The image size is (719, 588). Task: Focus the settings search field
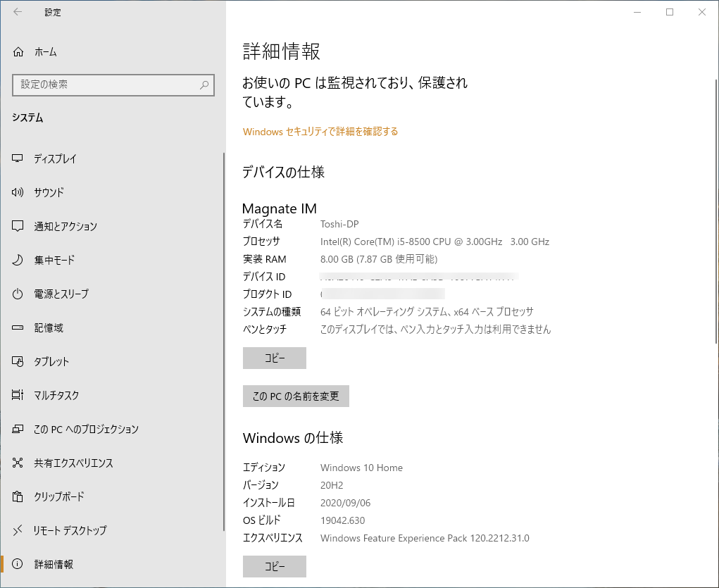(x=113, y=85)
